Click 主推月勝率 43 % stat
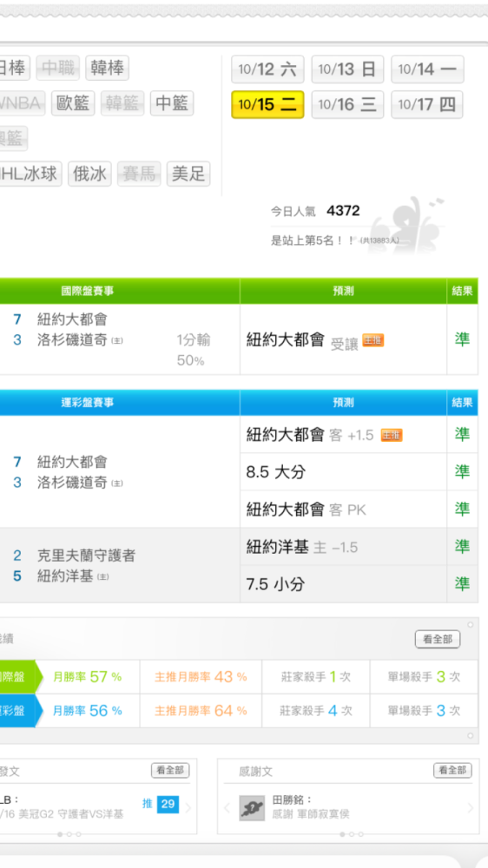The width and height of the screenshot is (488, 868). click(201, 676)
